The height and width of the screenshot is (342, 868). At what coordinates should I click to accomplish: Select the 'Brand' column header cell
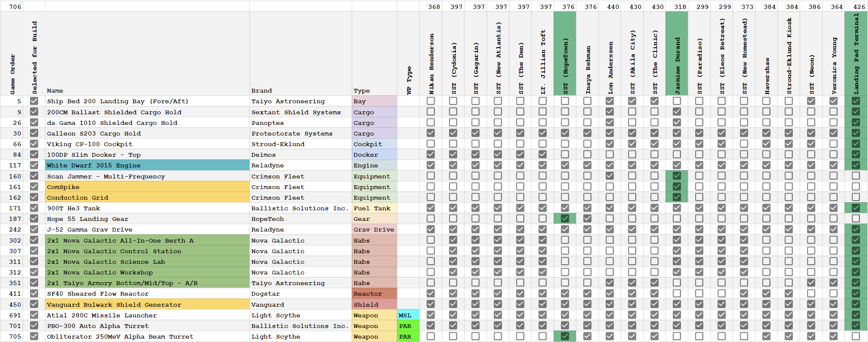(x=301, y=54)
